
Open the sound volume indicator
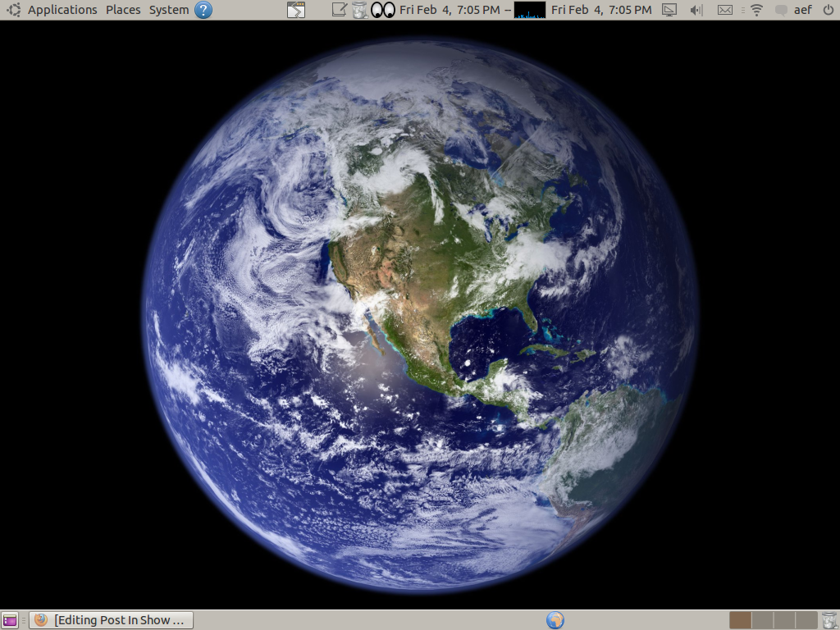(696, 10)
